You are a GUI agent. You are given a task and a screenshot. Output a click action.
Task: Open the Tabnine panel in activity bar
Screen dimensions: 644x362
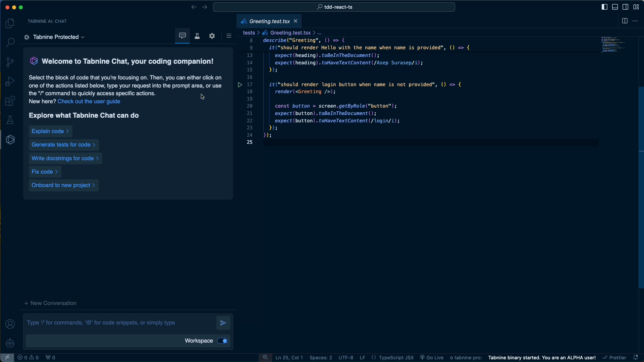point(10,140)
